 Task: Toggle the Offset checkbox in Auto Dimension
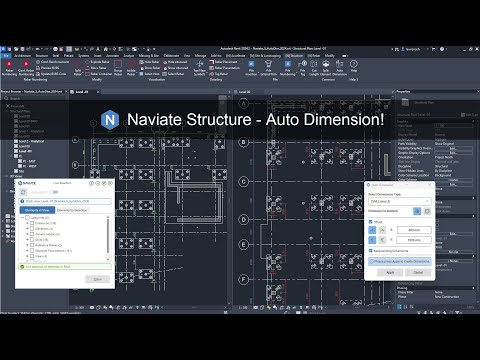(371, 222)
